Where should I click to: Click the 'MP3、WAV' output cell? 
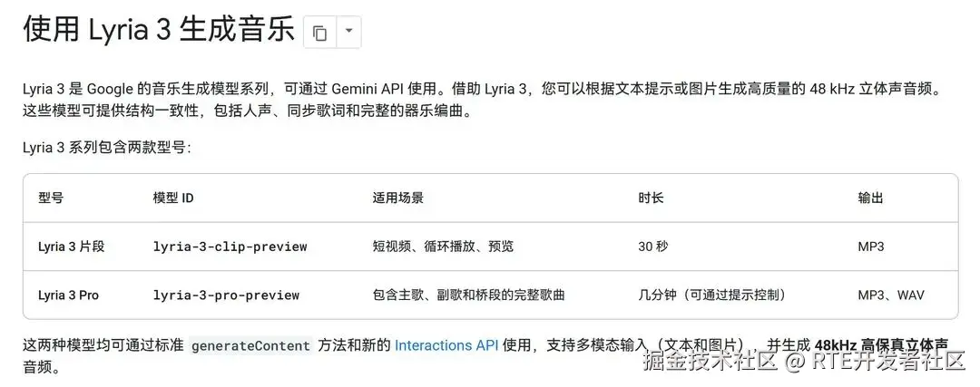pos(891,295)
